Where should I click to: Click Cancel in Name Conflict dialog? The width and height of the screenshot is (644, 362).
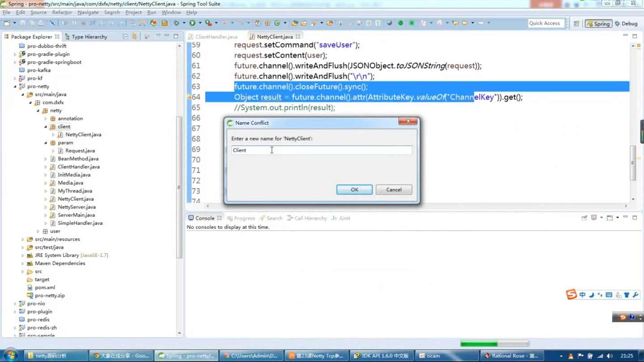click(x=394, y=189)
